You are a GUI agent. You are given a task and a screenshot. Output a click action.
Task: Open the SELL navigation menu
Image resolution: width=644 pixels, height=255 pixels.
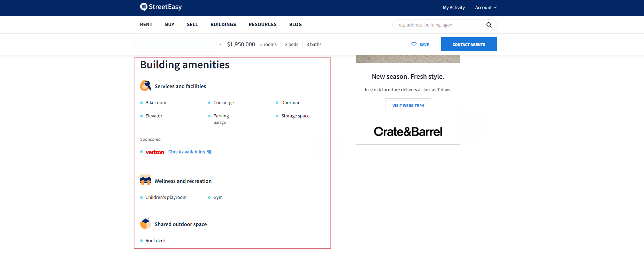click(x=192, y=24)
